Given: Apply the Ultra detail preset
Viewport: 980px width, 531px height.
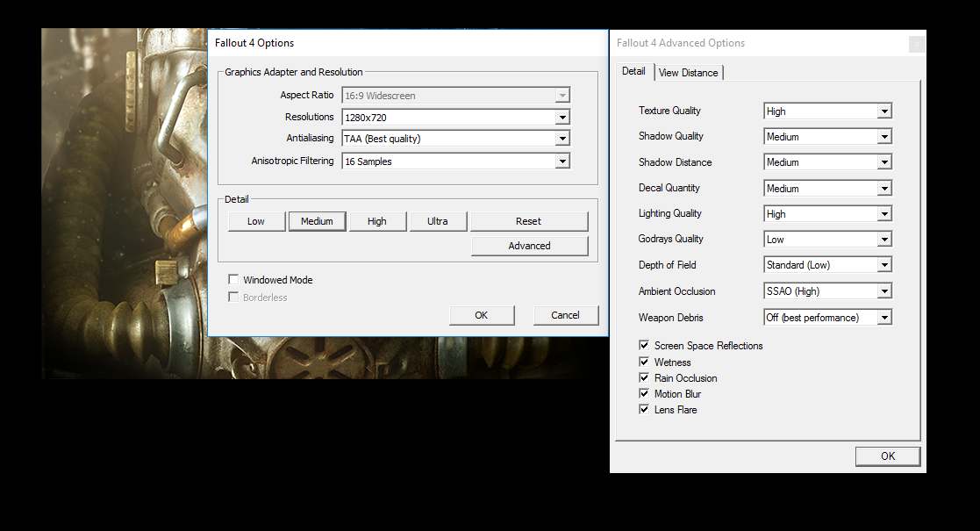Looking at the screenshot, I should click(x=438, y=221).
